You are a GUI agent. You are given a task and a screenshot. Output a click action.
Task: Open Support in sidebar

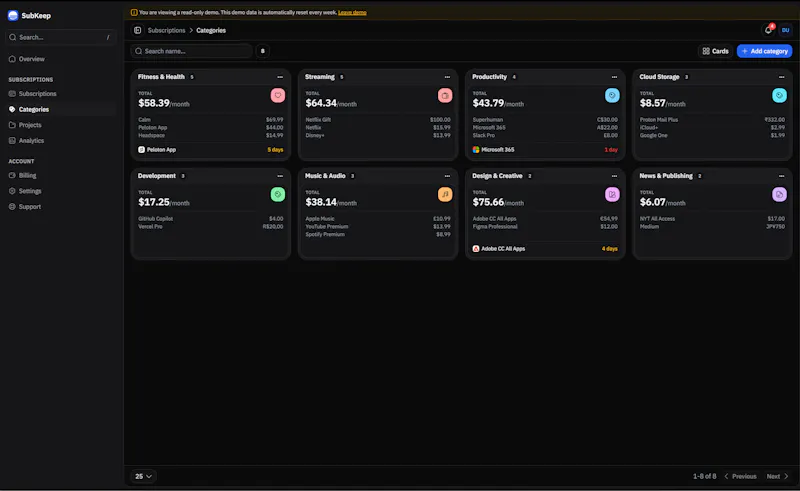pos(61,207)
